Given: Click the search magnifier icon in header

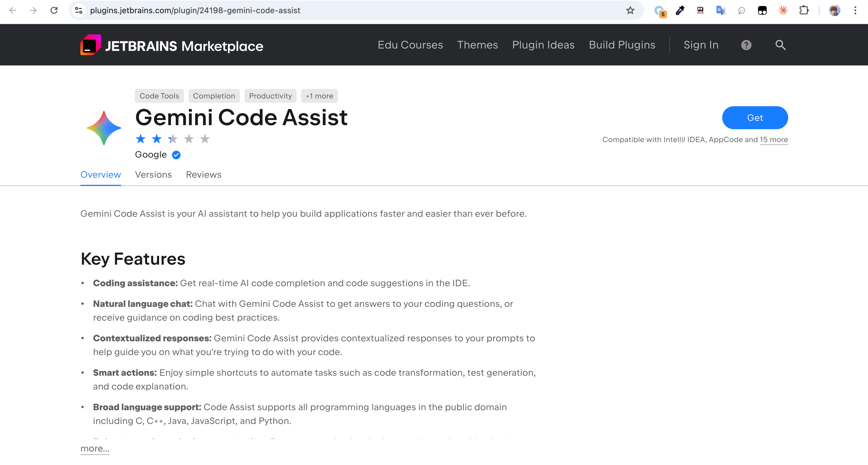Looking at the screenshot, I should (780, 45).
